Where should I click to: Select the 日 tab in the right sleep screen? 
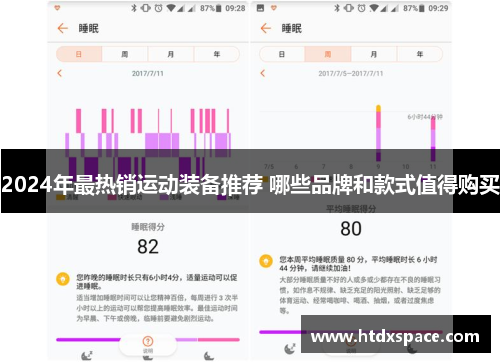coord(282,54)
